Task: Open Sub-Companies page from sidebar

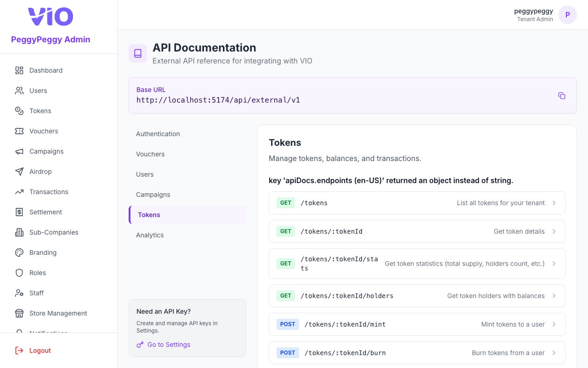Action: click(x=59, y=232)
